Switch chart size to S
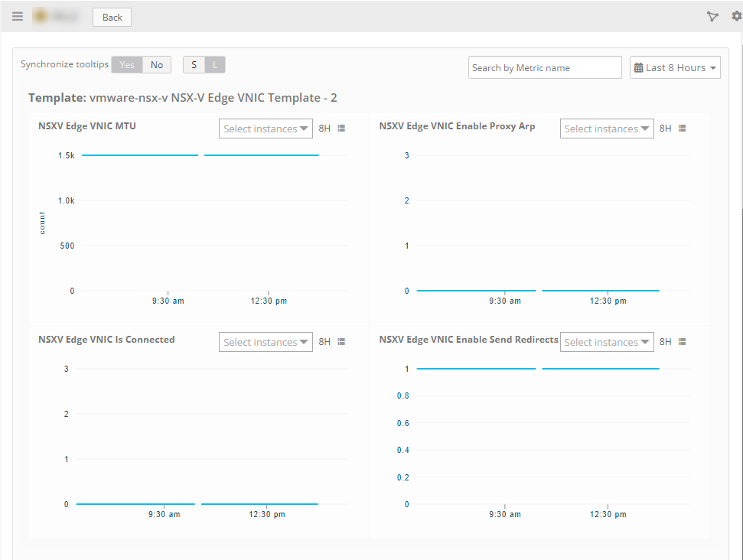 click(x=193, y=64)
